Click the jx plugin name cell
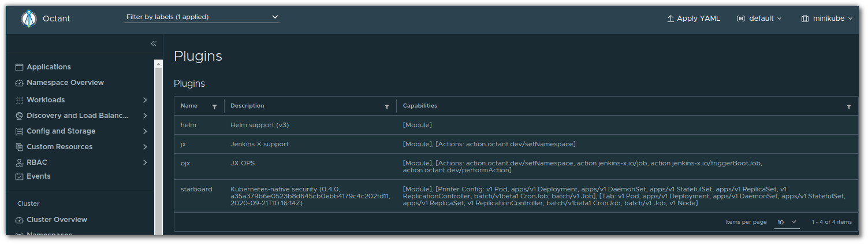868x244 pixels. coord(183,144)
